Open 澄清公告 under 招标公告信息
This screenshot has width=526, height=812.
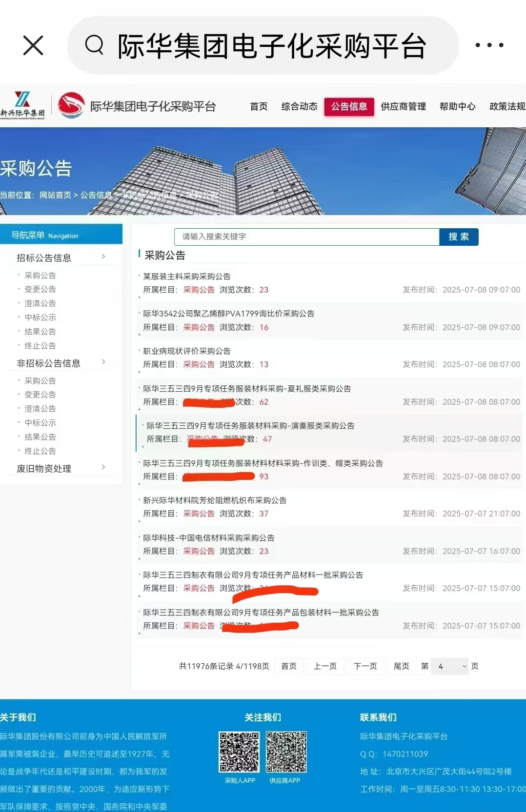coord(40,303)
